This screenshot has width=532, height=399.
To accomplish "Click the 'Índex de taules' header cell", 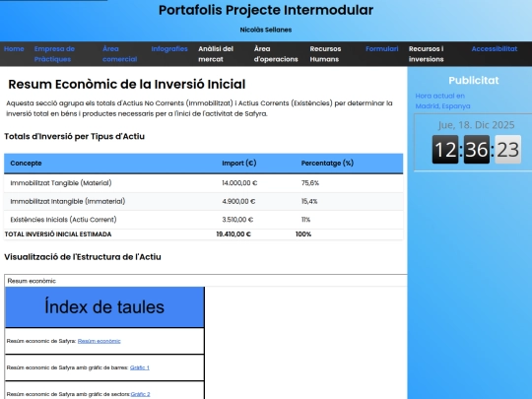I will 104,307.
